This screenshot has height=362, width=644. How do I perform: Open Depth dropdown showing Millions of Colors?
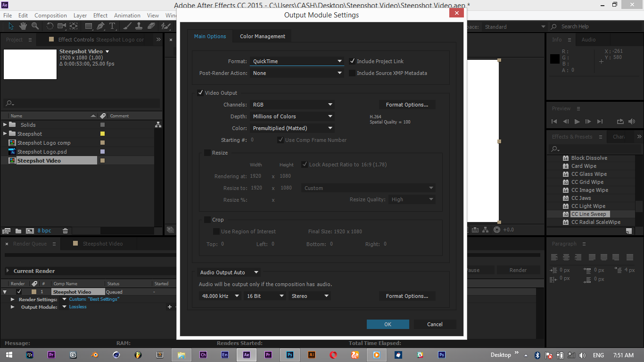coord(292,116)
